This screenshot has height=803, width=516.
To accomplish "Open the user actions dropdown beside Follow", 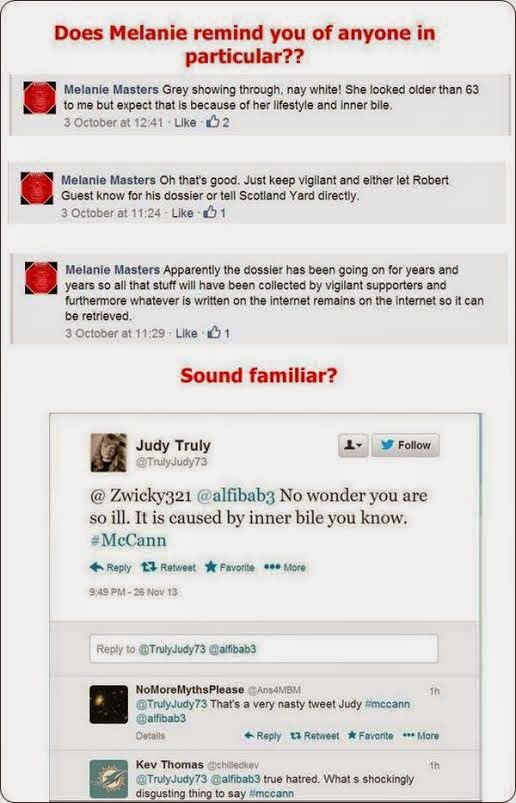I will (353, 445).
